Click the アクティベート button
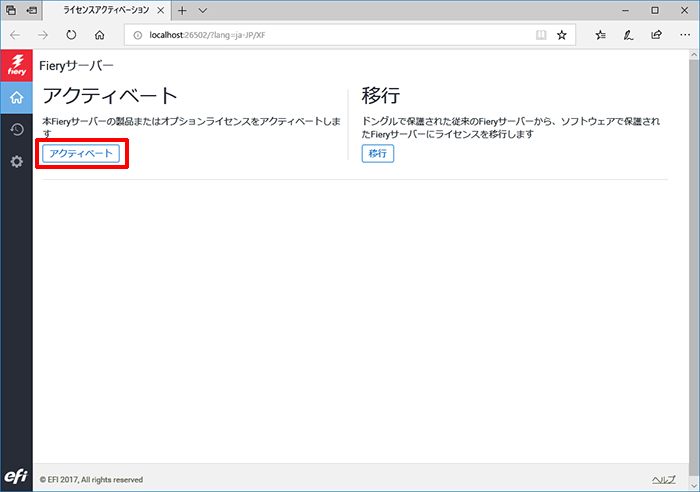The width and height of the screenshot is (700, 492). point(81,154)
